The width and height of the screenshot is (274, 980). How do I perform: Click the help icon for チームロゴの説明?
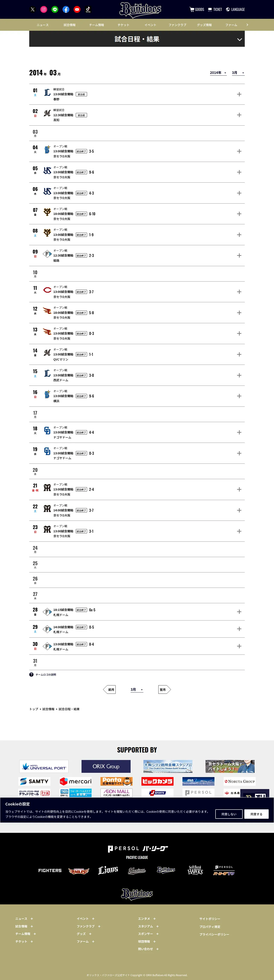tap(31, 675)
